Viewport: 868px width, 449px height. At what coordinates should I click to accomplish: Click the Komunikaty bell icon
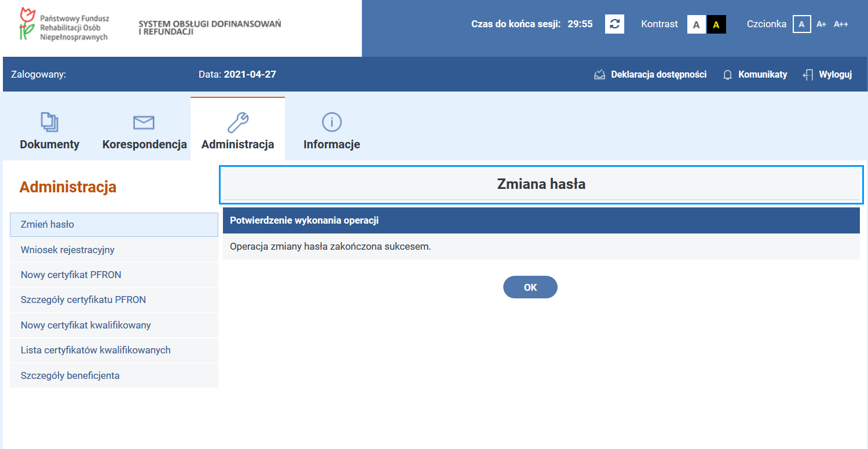point(728,75)
